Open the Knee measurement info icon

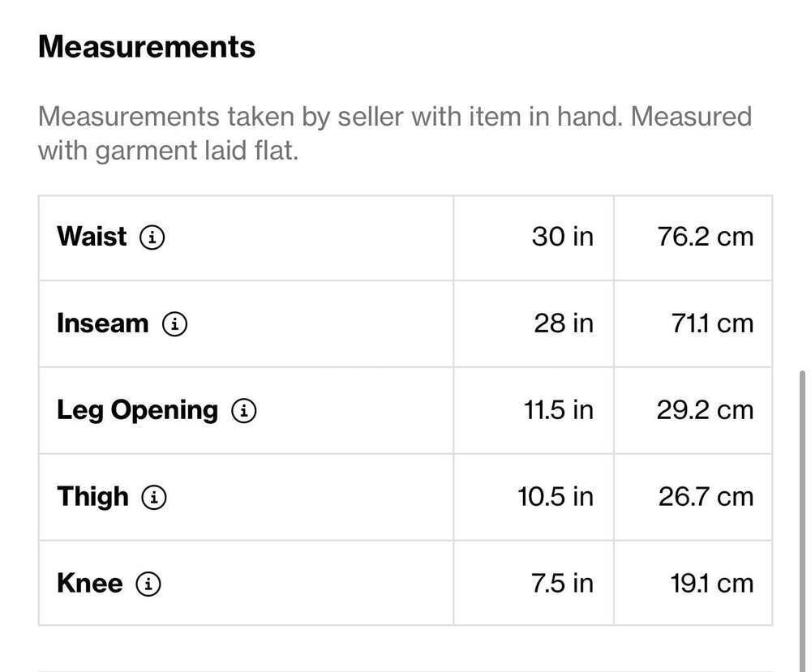148,584
